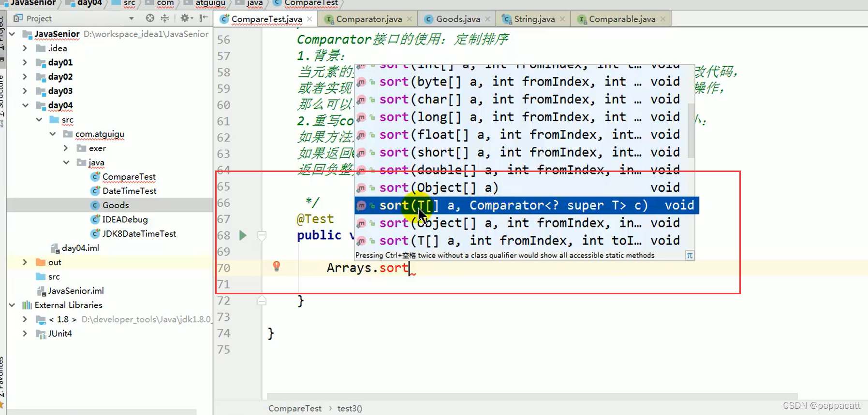Expand the day01 module

[25, 62]
